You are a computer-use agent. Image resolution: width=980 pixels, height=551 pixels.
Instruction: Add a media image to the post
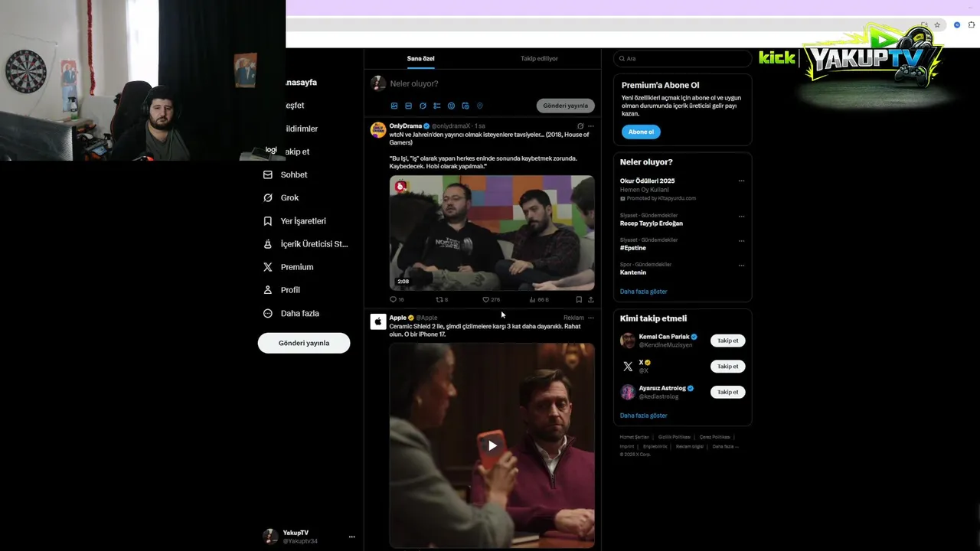pos(394,106)
